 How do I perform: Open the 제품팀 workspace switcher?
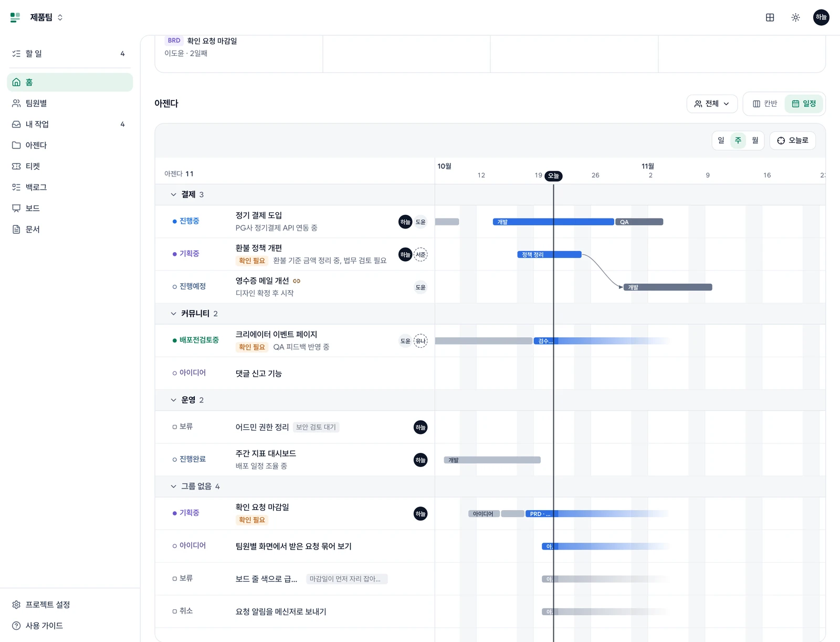pos(46,17)
